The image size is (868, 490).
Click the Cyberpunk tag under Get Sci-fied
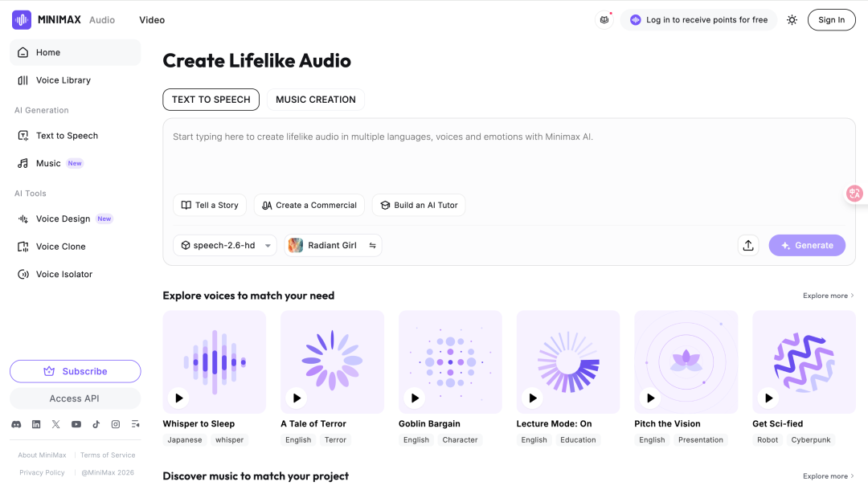click(x=811, y=439)
